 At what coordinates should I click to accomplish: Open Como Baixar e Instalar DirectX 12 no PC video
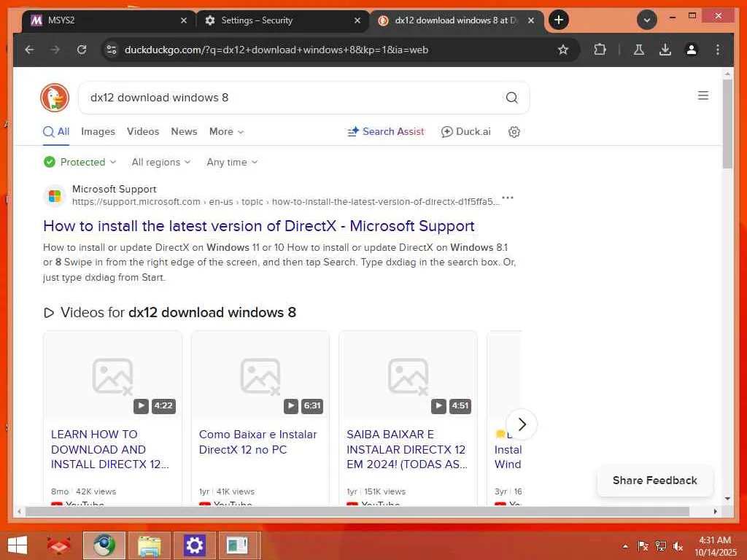pyautogui.click(x=258, y=442)
